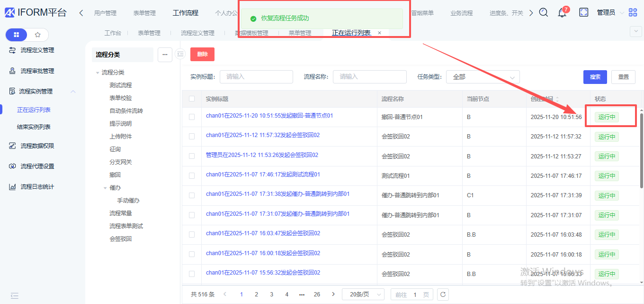This screenshot has width=644, height=304.
Task: Open the search magnifier icon in header
Action: point(544,13)
